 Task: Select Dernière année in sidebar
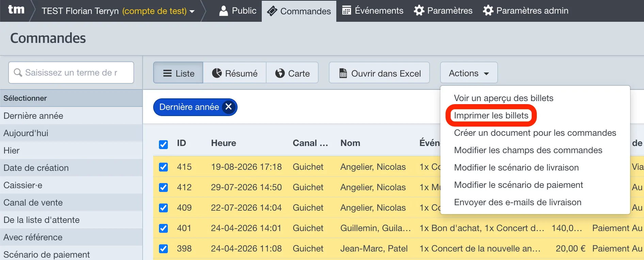point(71,116)
